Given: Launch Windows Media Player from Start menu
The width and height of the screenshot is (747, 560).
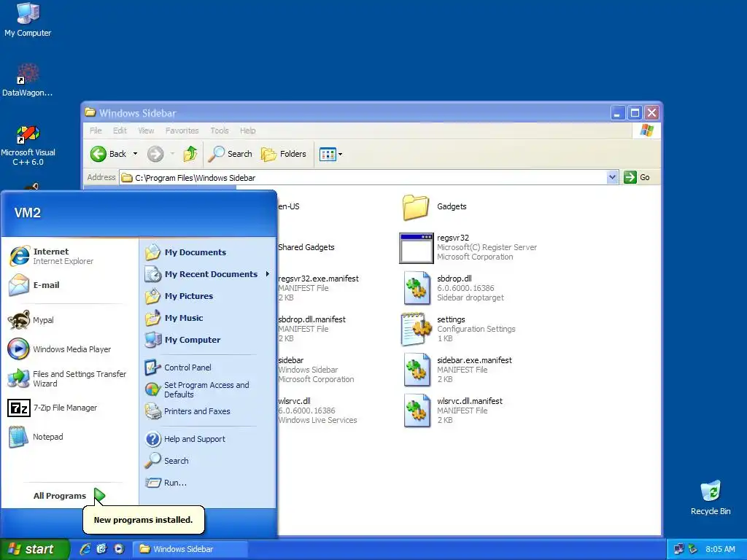Looking at the screenshot, I should click(x=69, y=349).
